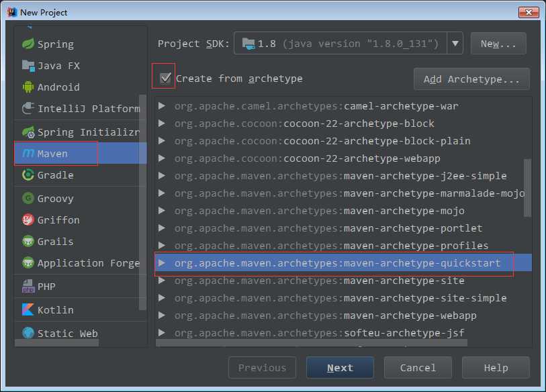Screen dimensions: 546x392
Task: Select Groovy project type
Action: pyautogui.click(x=77, y=199)
